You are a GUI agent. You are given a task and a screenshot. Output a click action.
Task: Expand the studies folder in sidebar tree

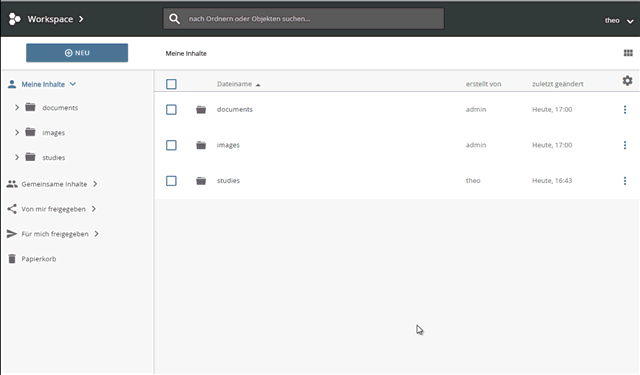pyautogui.click(x=17, y=157)
